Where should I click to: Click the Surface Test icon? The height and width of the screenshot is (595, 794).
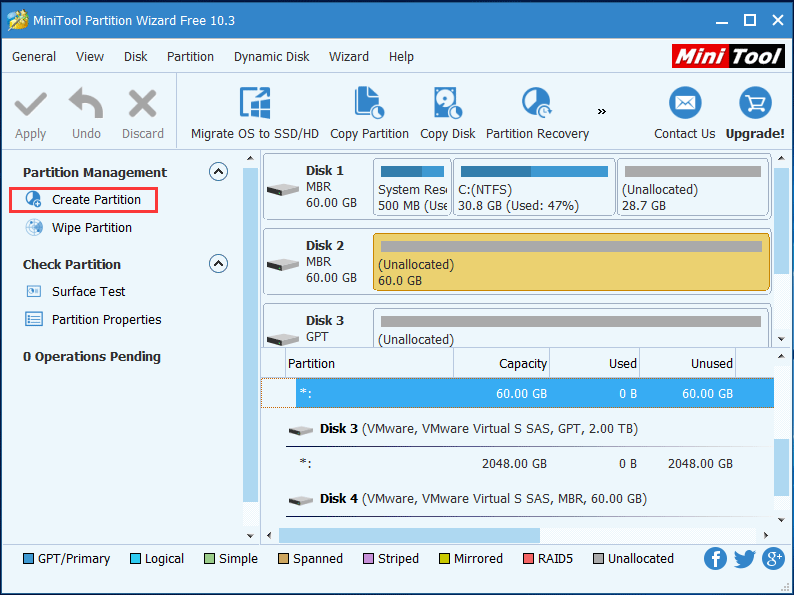[x=34, y=291]
